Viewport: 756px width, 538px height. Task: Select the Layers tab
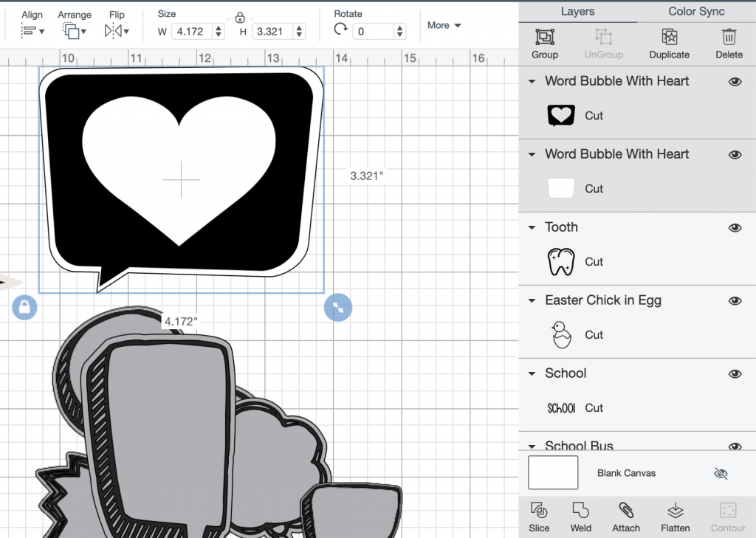(x=577, y=11)
